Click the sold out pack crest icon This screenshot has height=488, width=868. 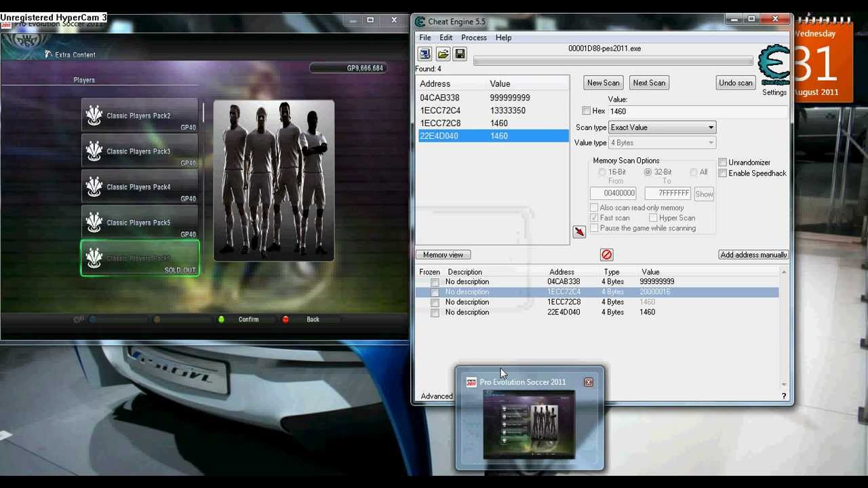coord(94,258)
